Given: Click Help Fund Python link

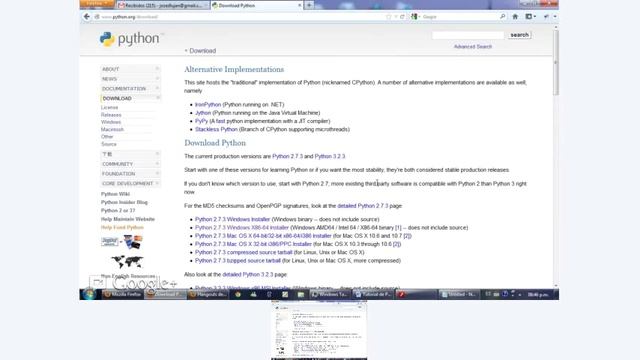Looking at the screenshot, I should 122,227.
